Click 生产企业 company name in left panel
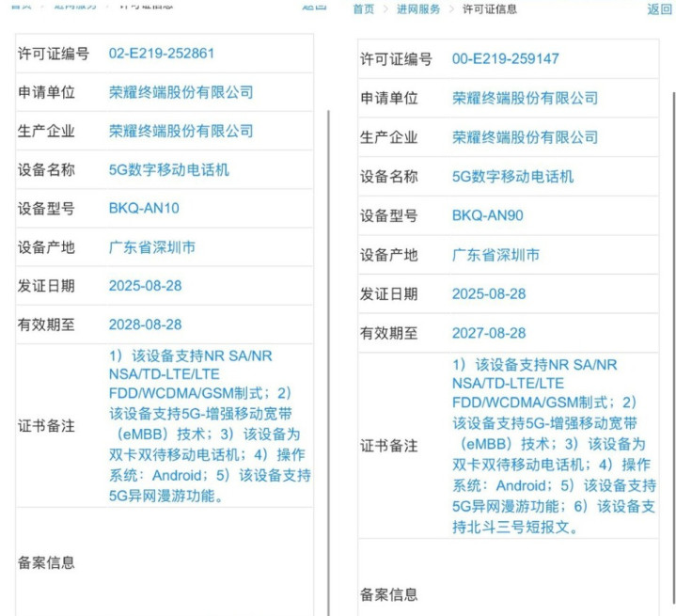The width and height of the screenshot is (676, 616). [x=181, y=131]
